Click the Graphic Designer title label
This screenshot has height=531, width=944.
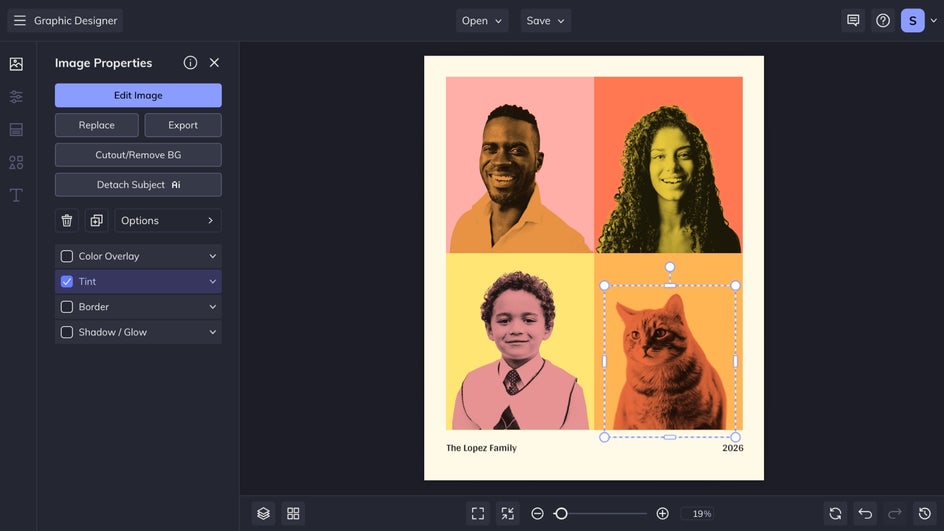coord(75,20)
